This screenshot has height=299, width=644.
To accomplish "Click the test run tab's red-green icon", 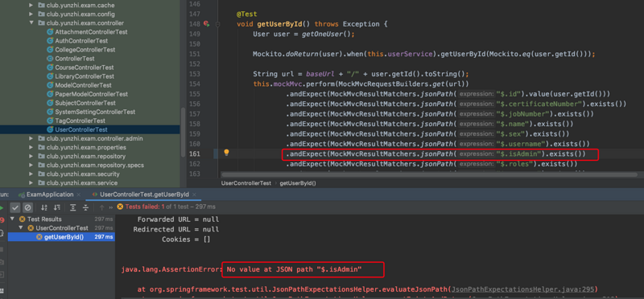I will click(x=95, y=195).
